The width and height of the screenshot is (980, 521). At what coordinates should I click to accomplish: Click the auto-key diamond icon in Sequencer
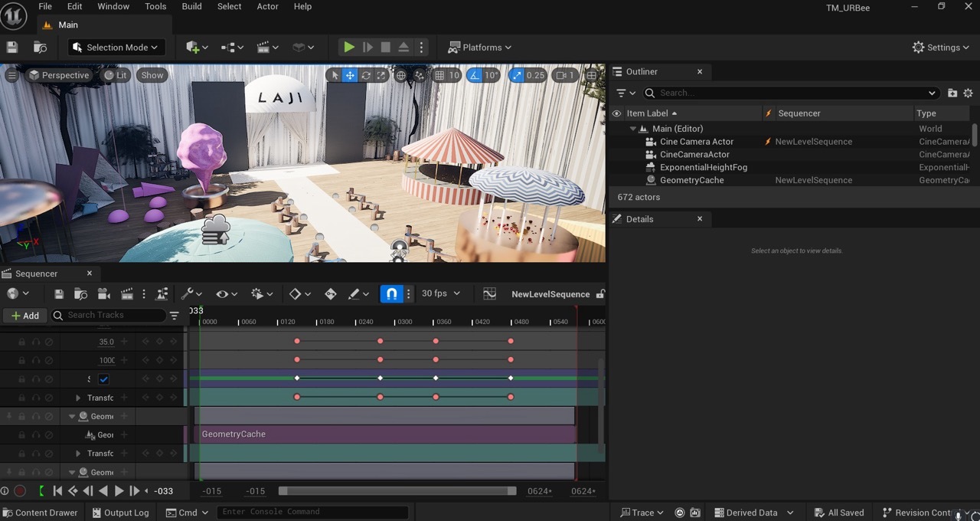click(331, 294)
